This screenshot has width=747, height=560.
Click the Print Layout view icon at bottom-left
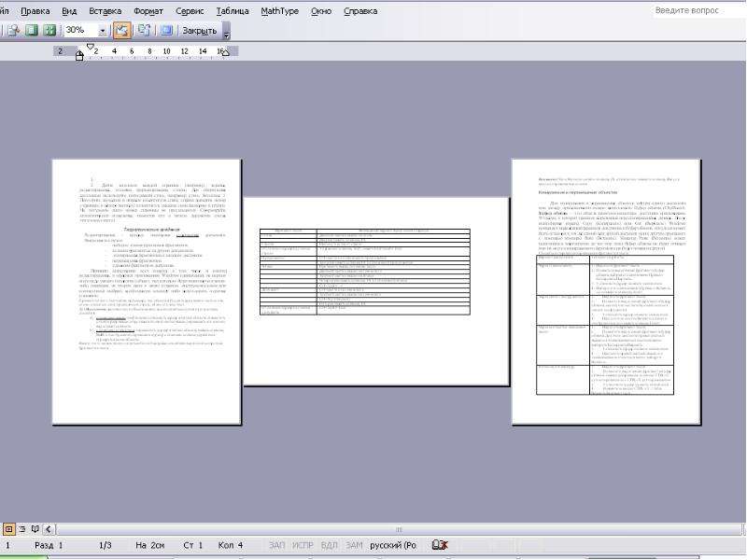(x=8, y=529)
